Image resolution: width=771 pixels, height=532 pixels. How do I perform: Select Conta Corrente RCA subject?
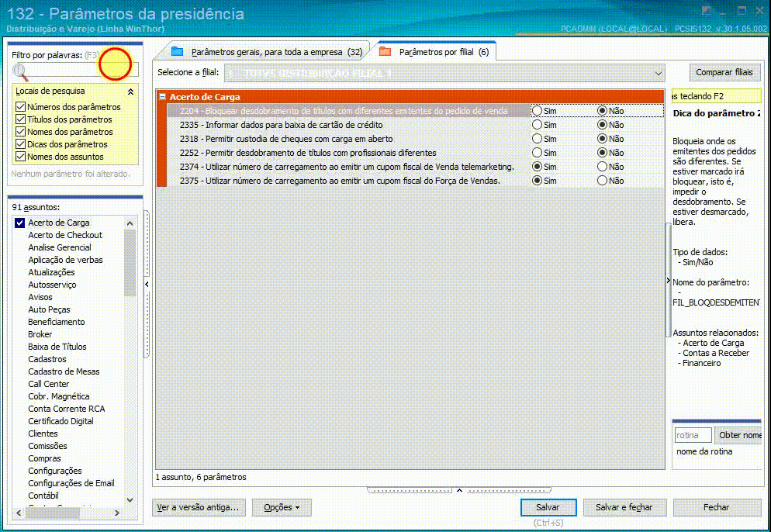coord(67,409)
